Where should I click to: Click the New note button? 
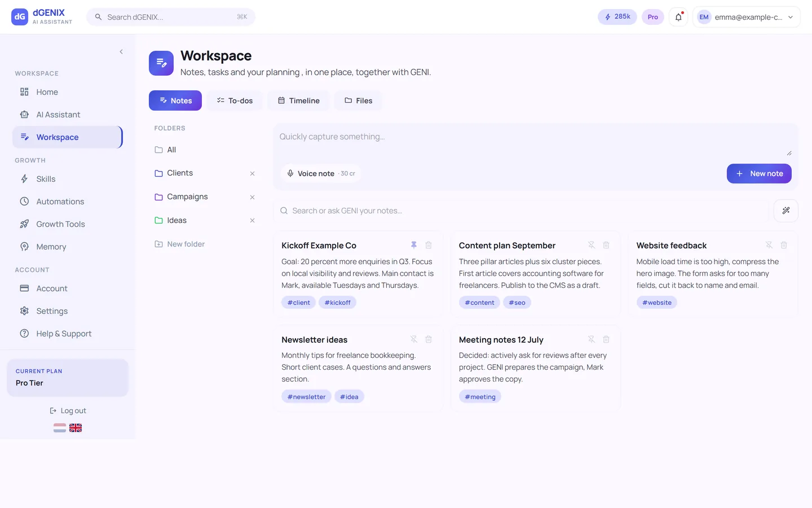759,173
